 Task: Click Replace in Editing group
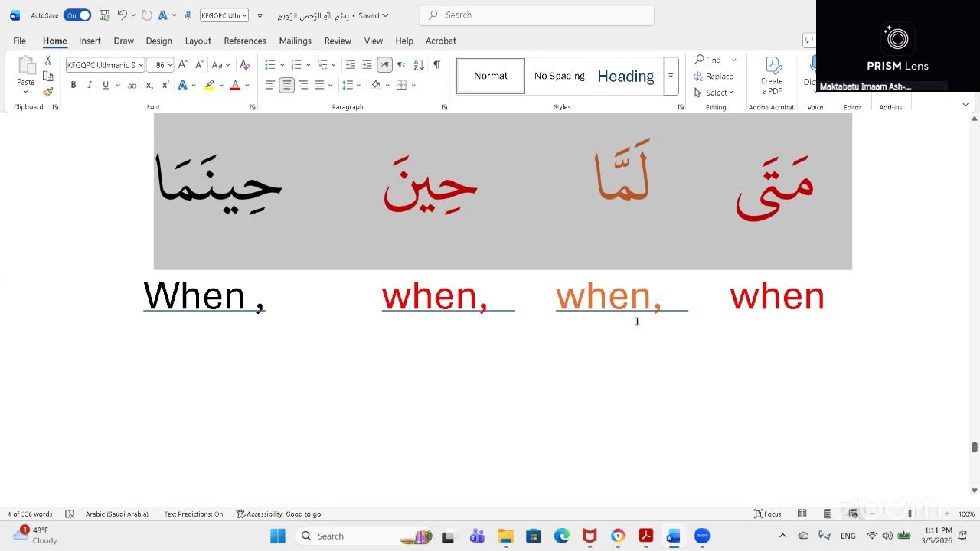[714, 77]
